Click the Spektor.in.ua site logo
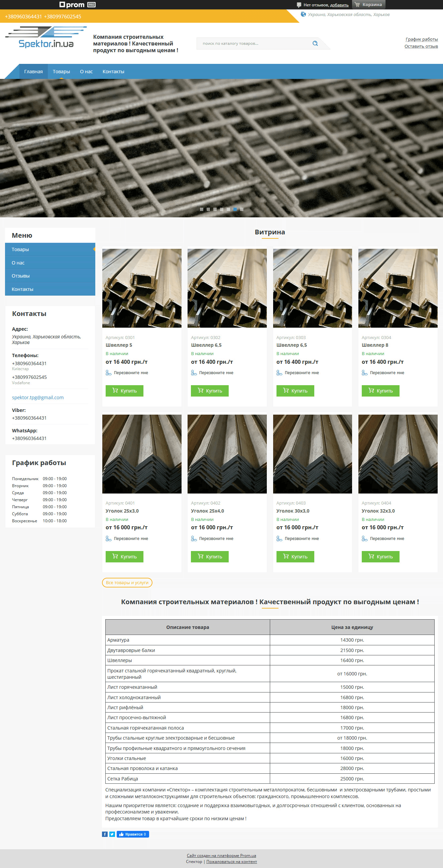Image resolution: width=443 pixels, height=868 pixels. [x=46, y=37]
